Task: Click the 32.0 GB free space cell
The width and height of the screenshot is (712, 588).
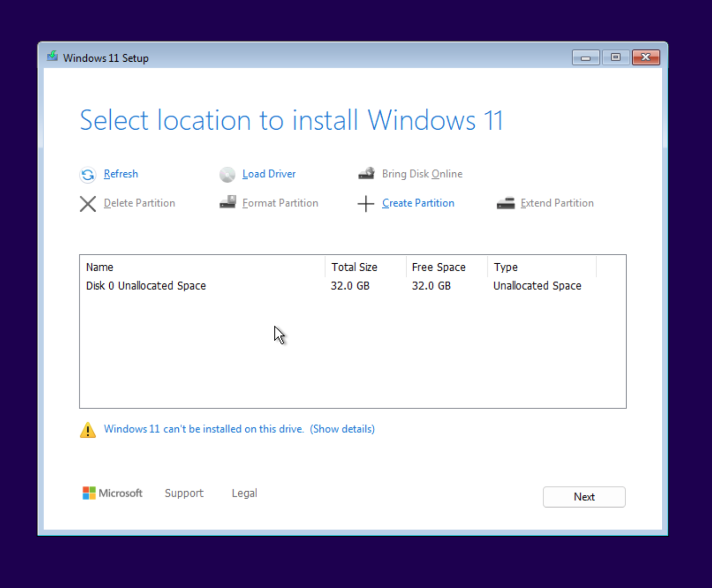Action: 431,286
